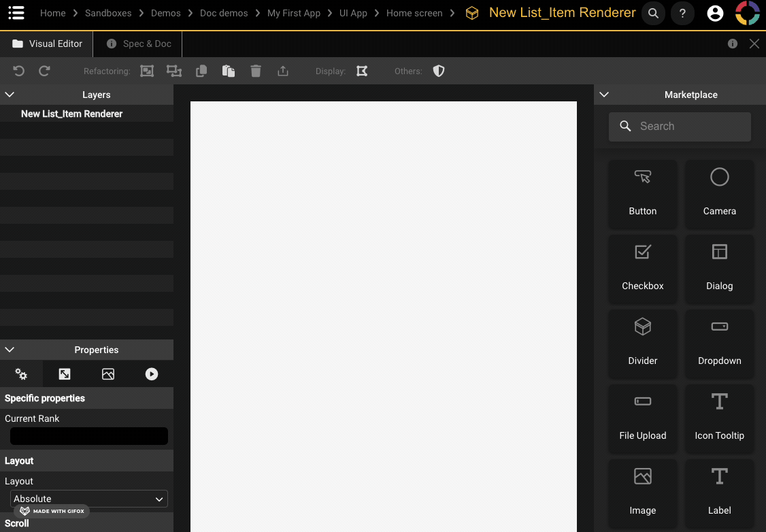Switch to the Spec & Doc tab
This screenshot has height=532, width=766.
tap(139, 44)
